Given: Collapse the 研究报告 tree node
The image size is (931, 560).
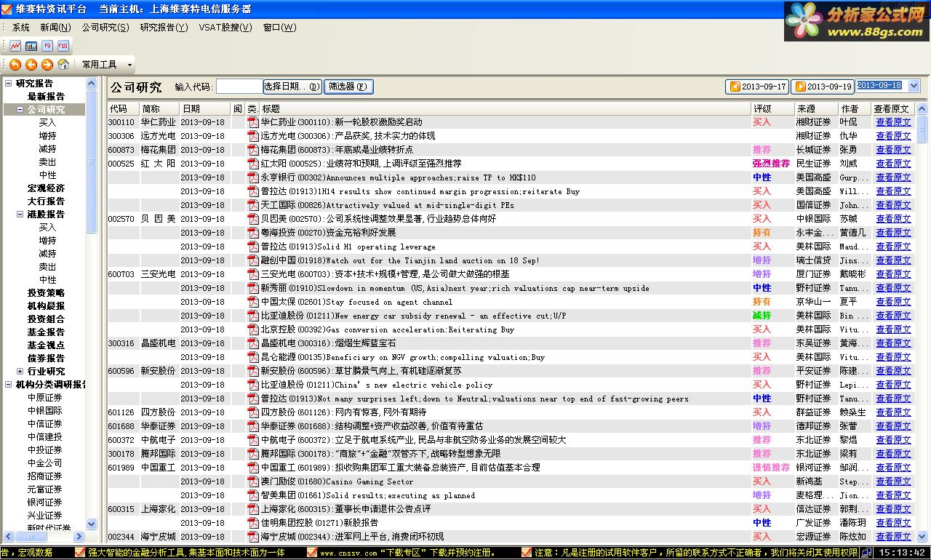Looking at the screenshot, I should click(9, 83).
